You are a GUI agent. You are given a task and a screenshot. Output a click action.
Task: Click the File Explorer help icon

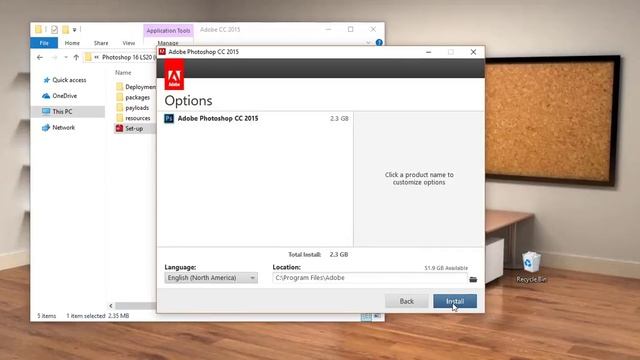pos(379,42)
